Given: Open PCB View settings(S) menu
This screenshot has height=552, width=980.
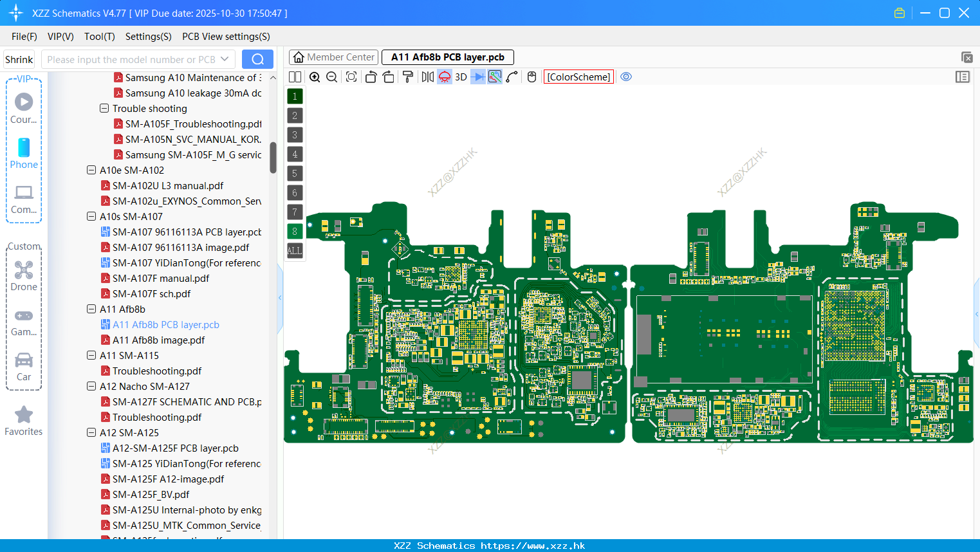Looking at the screenshot, I should (227, 37).
